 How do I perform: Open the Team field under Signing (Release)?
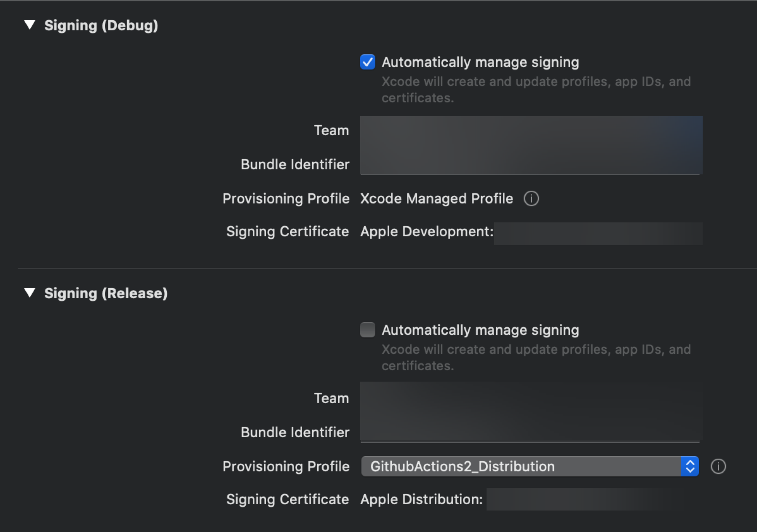point(531,398)
